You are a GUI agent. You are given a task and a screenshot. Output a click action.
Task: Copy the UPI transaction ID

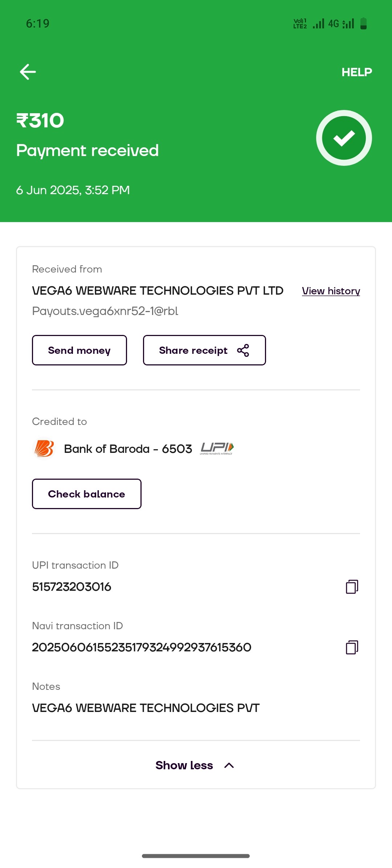coord(352,586)
